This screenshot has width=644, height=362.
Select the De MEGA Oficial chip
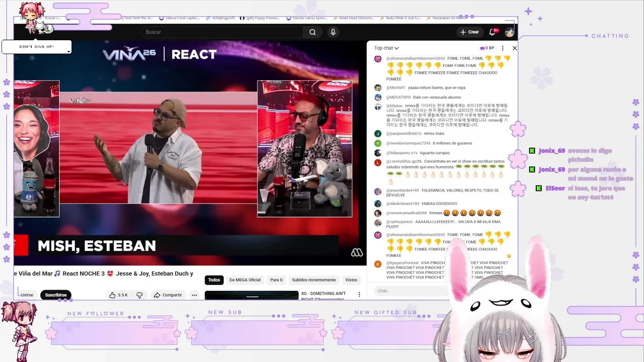[x=245, y=280]
